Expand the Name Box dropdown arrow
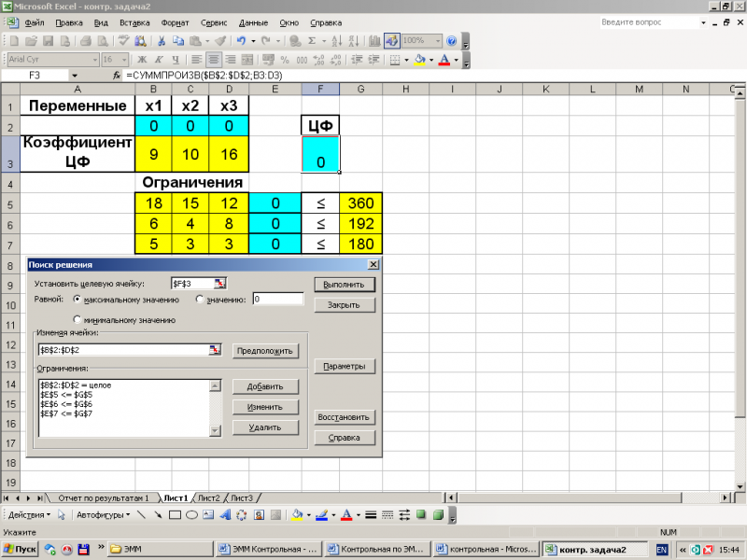The width and height of the screenshot is (747, 560). 75,76
